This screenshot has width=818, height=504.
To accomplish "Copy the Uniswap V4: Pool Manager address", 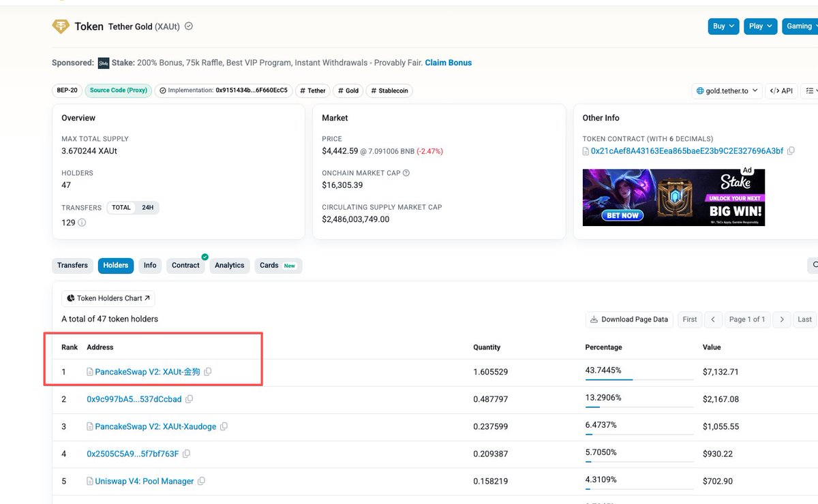I will coord(201,481).
